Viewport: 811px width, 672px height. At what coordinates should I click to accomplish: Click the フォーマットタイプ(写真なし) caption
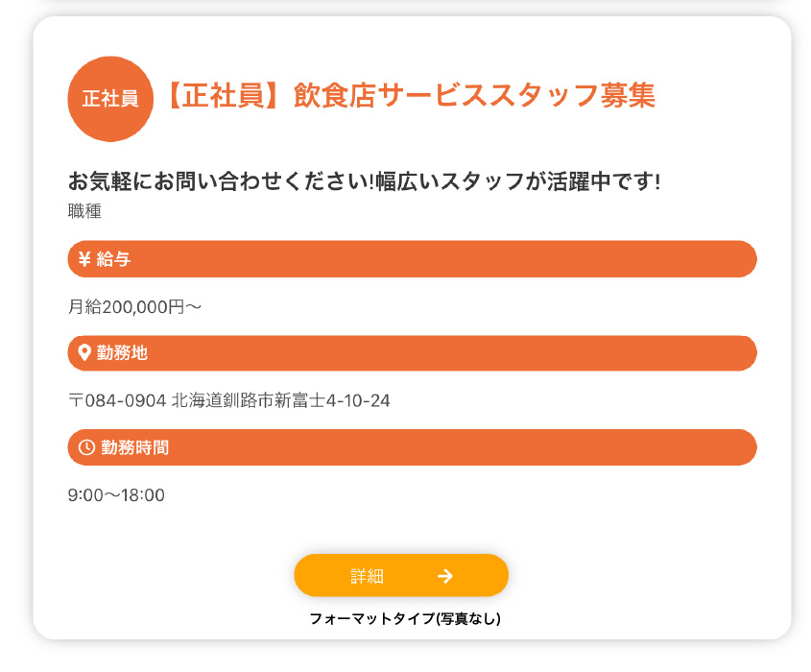405,619
